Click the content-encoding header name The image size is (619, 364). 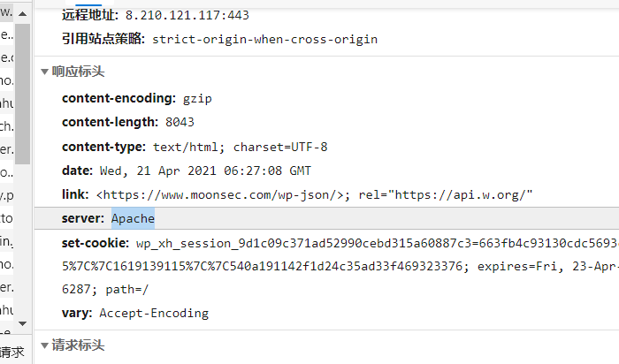click(118, 98)
